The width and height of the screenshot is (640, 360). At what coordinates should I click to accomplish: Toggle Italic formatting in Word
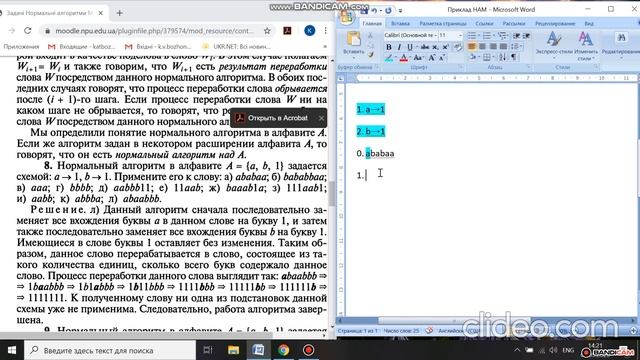(399, 47)
